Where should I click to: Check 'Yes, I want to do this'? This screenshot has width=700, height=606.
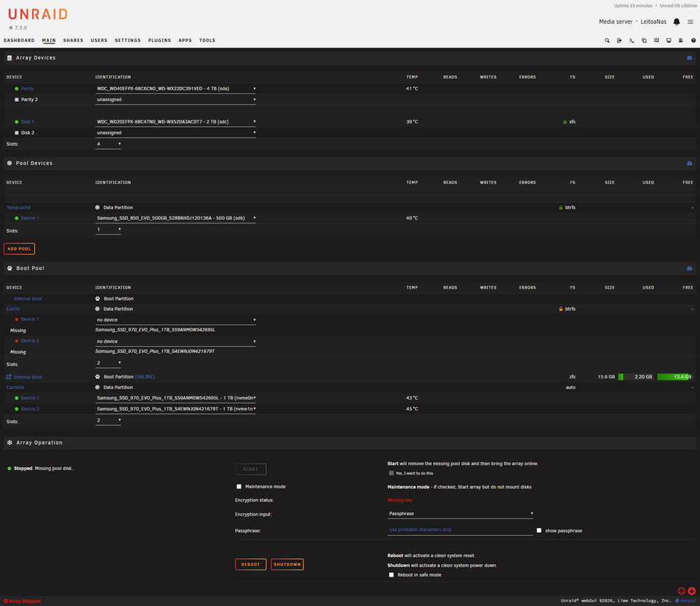pyautogui.click(x=391, y=474)
